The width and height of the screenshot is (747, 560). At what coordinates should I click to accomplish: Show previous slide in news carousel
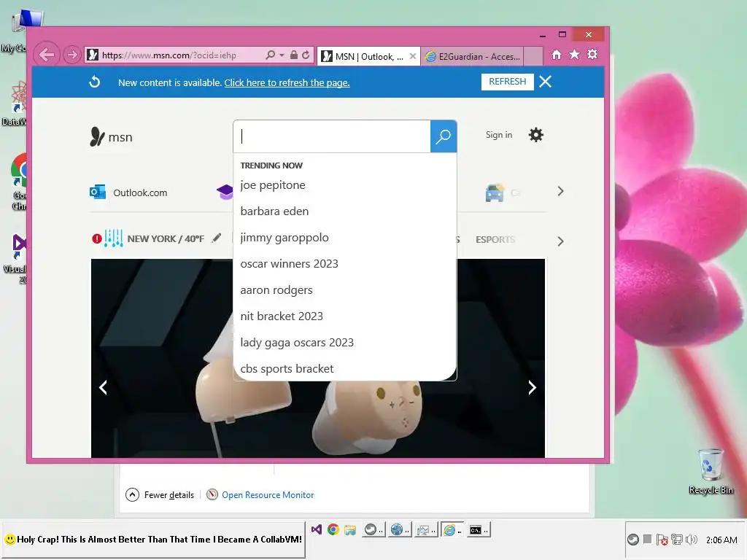pyautogui.click(x=103, y=387)
